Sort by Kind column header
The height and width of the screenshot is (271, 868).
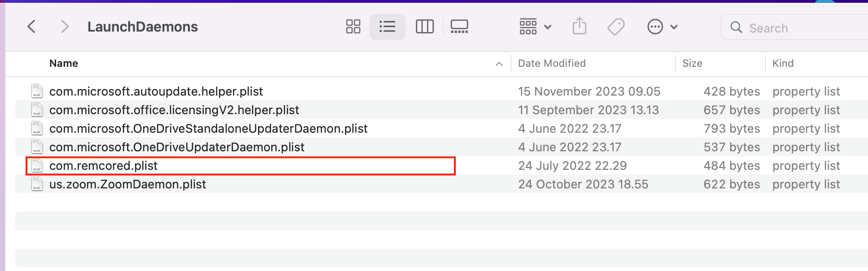[783, 64]
